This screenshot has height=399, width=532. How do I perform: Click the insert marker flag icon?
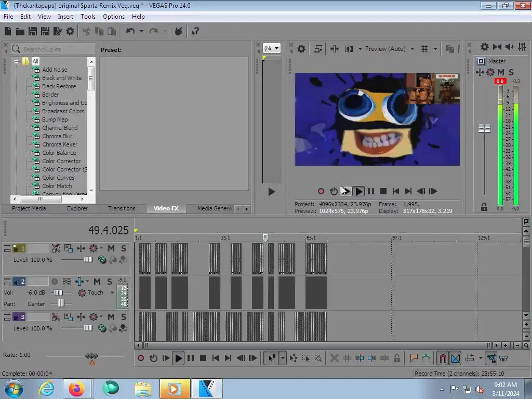[x=414, y=358]
